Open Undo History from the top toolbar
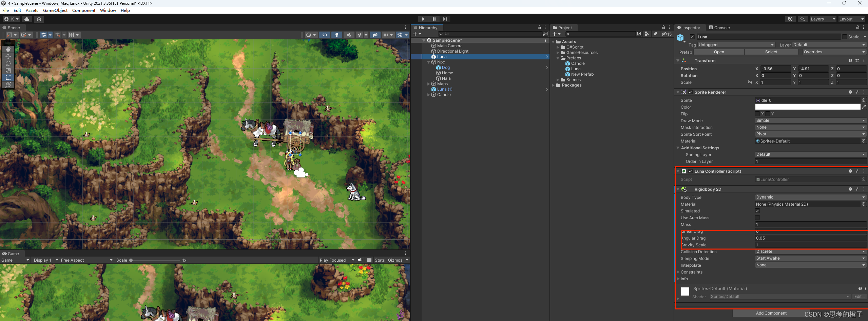This screenshot has height=321, width=868. pyautogui.click(x=790, y=19)
